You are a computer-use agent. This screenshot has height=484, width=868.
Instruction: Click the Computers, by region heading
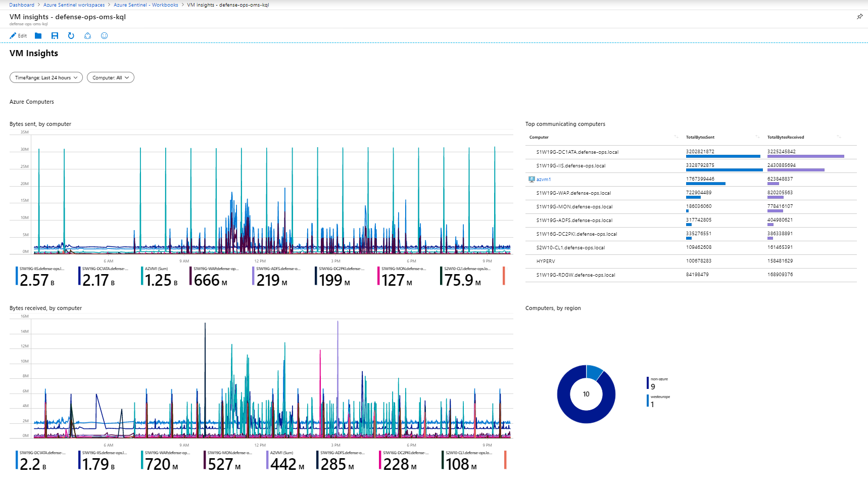coord(553,308)
